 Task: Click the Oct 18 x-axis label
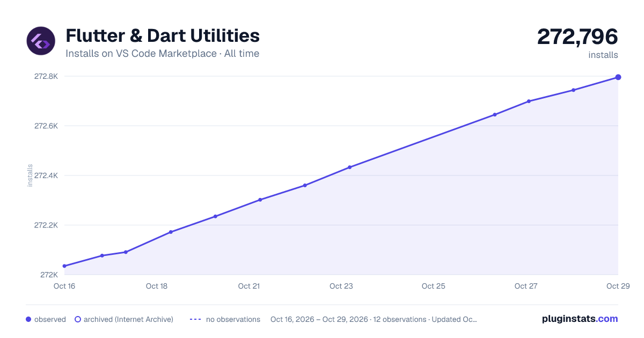click(157, 286)
